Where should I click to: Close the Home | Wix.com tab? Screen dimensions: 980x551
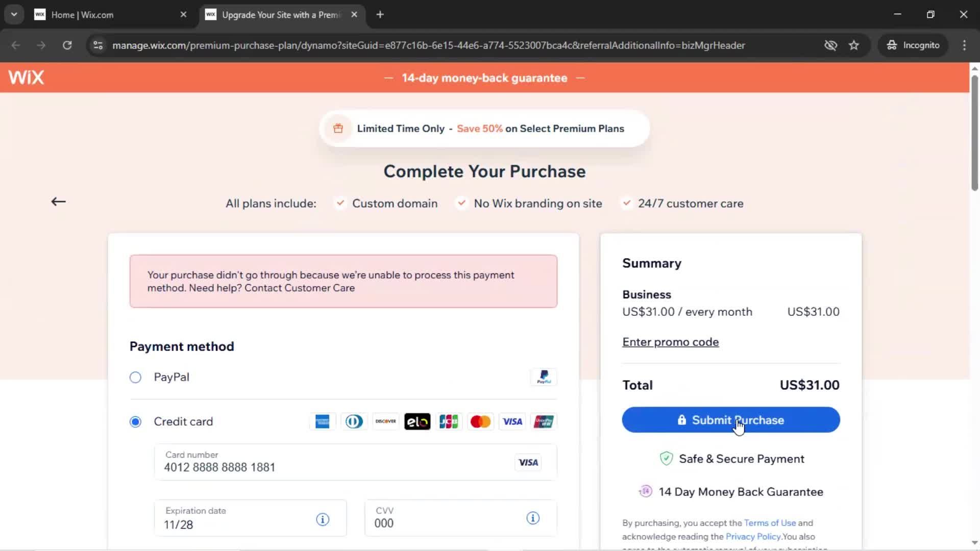[183, 14]
